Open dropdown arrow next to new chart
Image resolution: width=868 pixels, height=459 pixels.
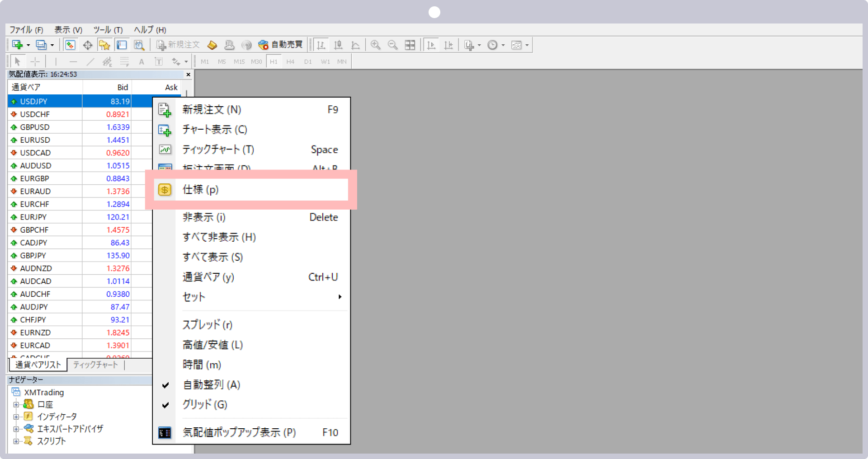(x=28, y=45)
